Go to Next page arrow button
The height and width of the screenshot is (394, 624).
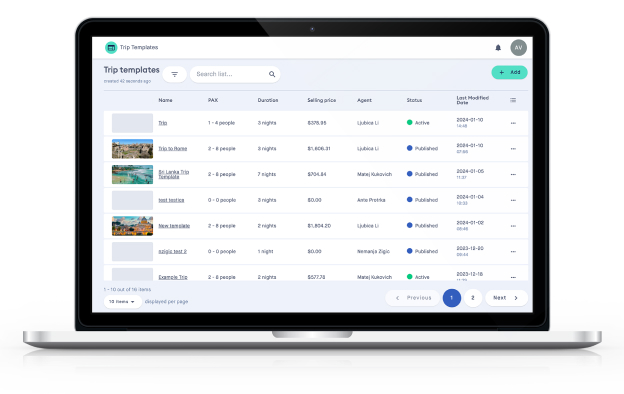tap(506, 298)
